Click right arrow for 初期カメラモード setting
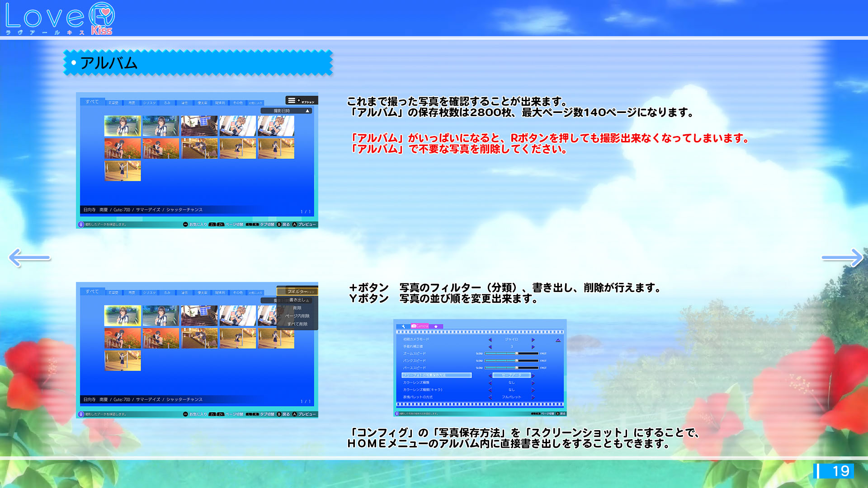Screen dimensions: 868x488 click(533, 340)
